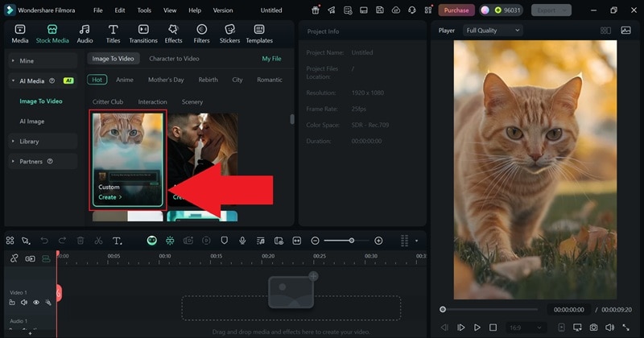The height and width of the screenshot is (338, 644).
Task: Click the cloud download icon
Action: [x=396, y=10]
